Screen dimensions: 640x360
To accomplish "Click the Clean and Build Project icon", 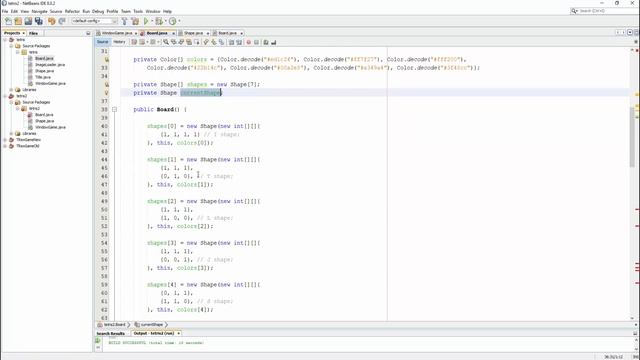I will (x=135, y=21).
